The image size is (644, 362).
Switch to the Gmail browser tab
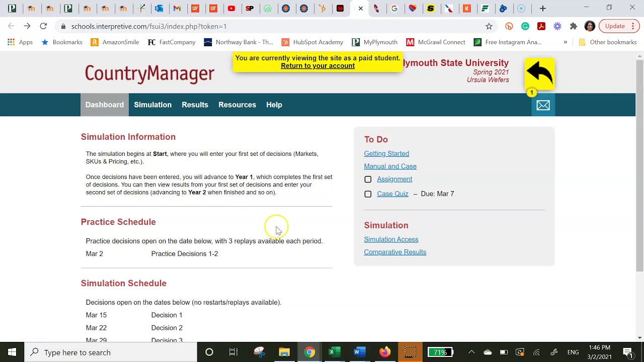tap(177, 9)
